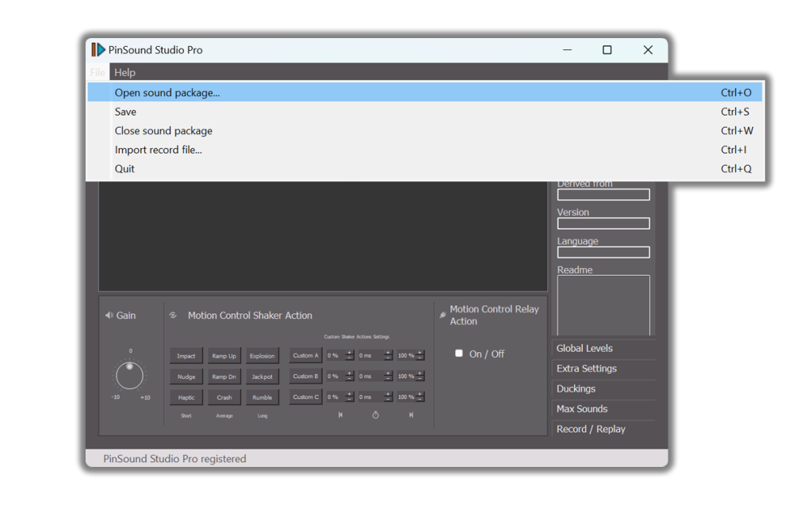Open the Duckings section

coord(603,389)
